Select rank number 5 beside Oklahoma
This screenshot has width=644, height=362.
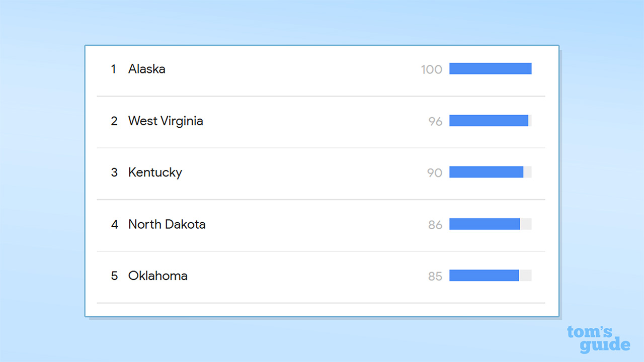coord(114,276)
